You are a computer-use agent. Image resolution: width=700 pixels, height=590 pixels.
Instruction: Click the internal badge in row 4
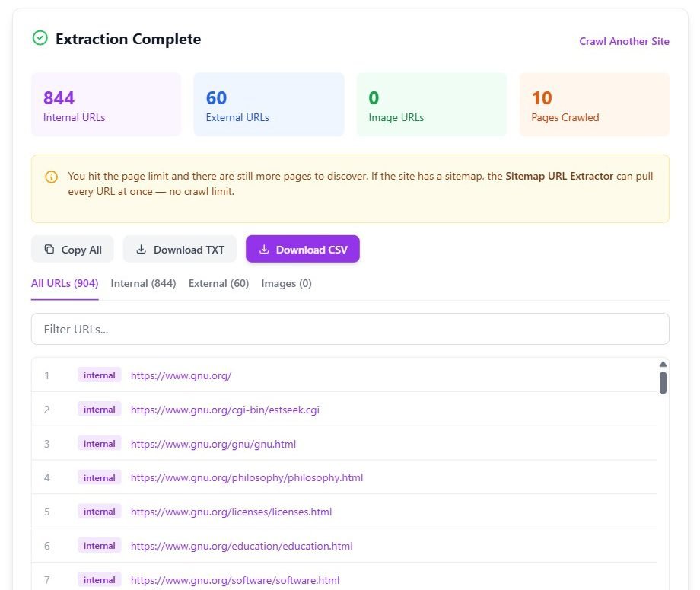click(x=99, y=478)
